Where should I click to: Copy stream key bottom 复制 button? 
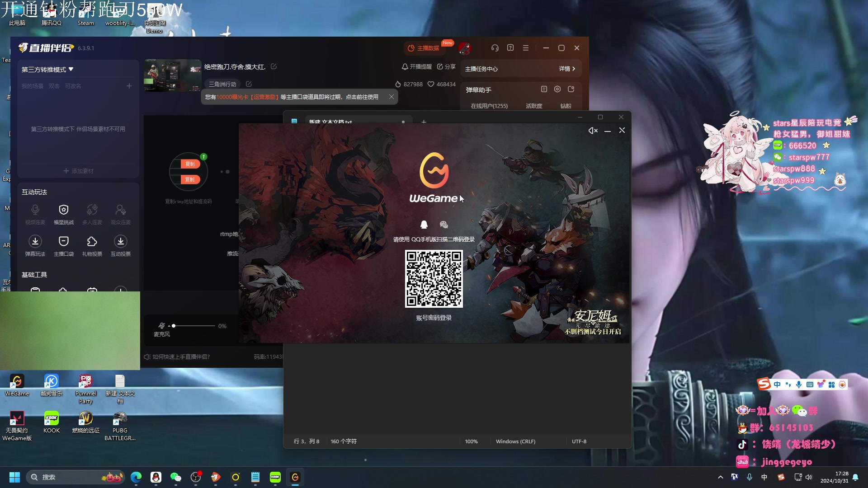click(x=190, y=179)
